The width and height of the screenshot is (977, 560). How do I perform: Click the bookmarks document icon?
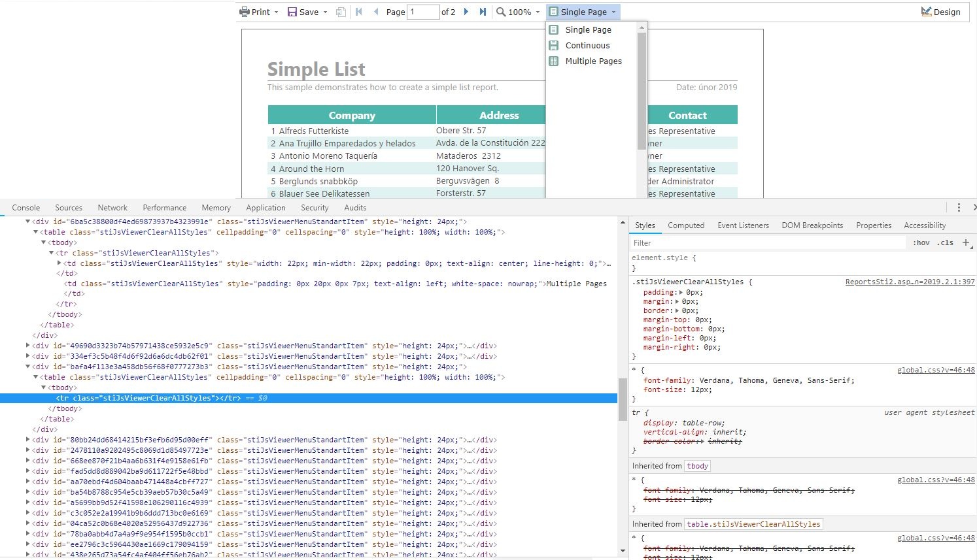[x=341, y=12]
